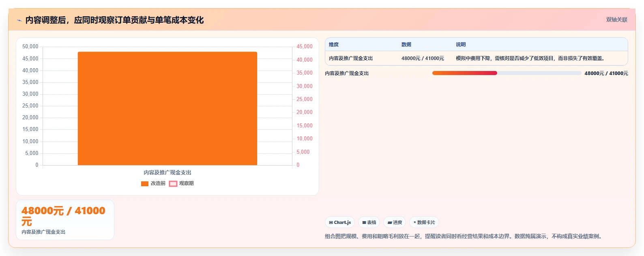644x256 pixels.
Task: Click table cell 48000元 / 41000元
Action: tap(423, 58)
